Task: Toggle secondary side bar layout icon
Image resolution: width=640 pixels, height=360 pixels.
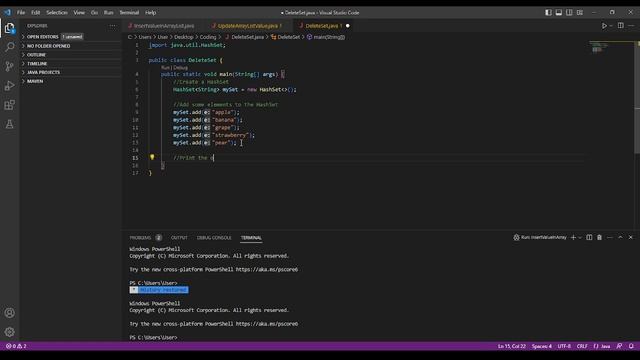Action: tap(569, 13)
